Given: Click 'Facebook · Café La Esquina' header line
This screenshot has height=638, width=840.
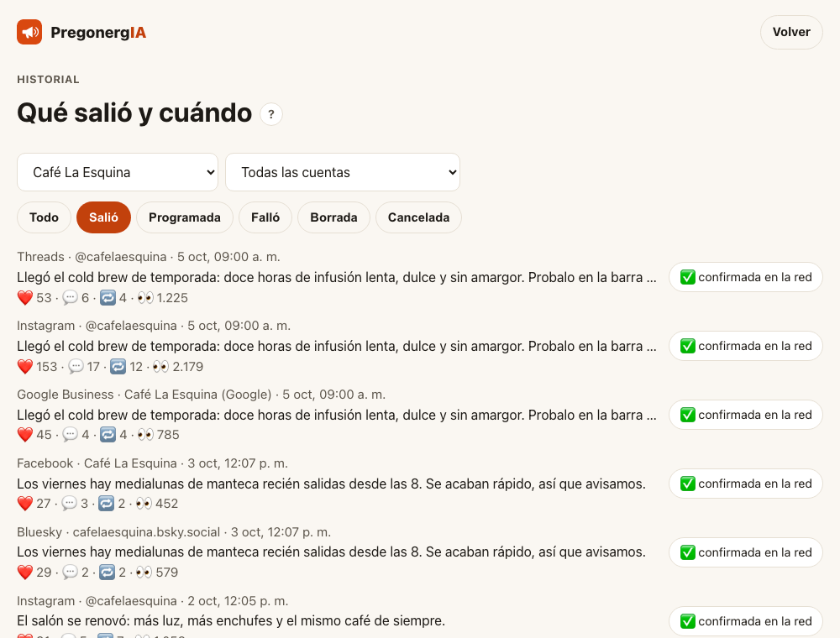Looking at the screenshot, I should (152, 463).
